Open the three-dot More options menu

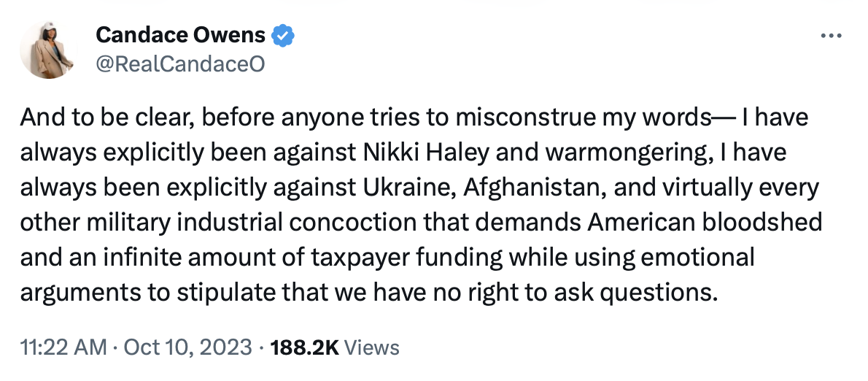tap(831, 36)
